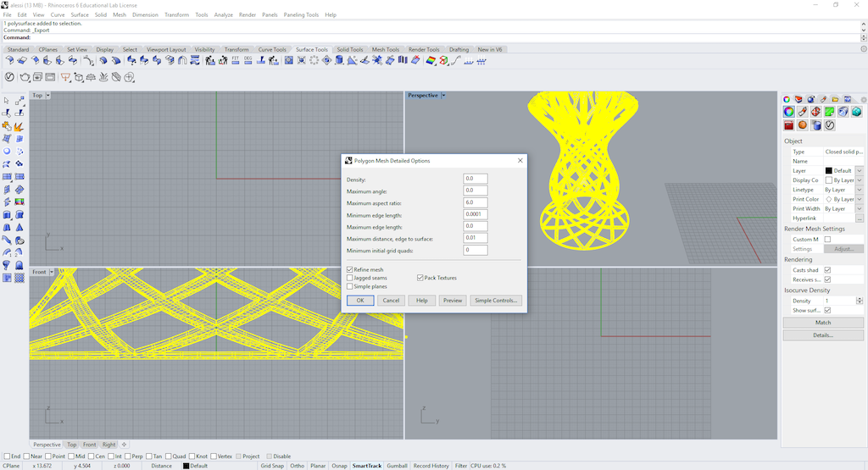
Task: Click the first surface tool icon in Surface Tools toolbar
Action: [x=9, y=61]
